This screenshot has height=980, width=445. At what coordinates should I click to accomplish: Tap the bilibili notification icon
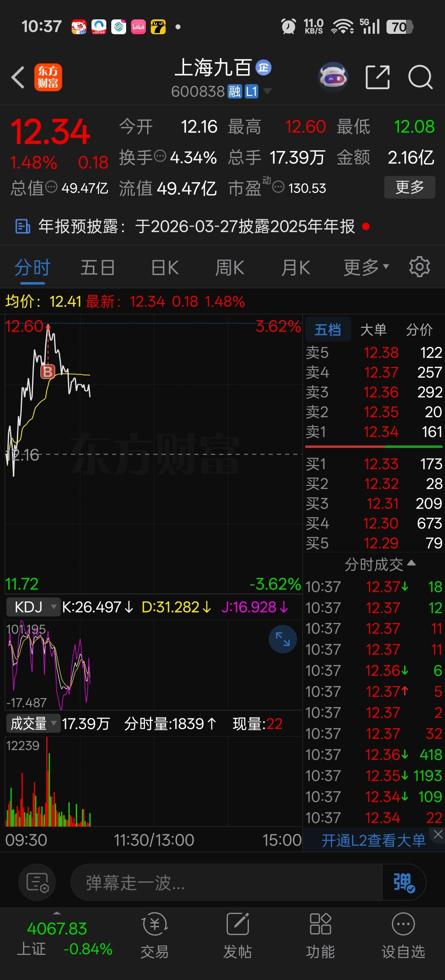(138, 27)
